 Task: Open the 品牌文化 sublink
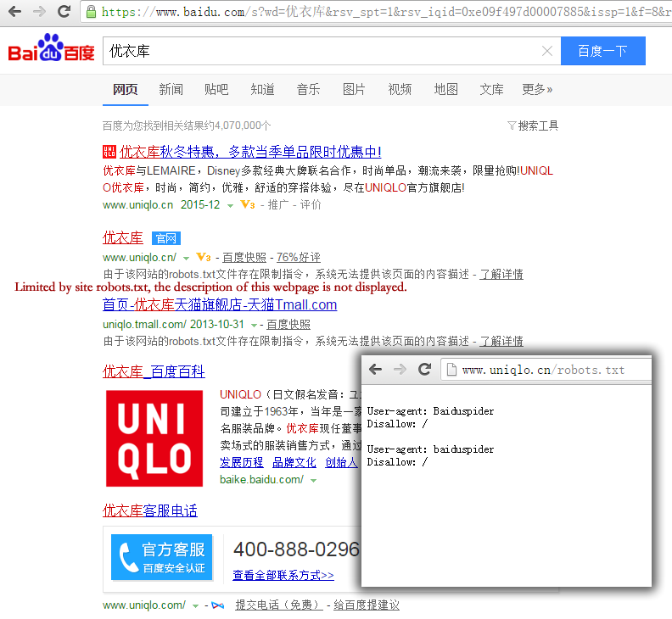coord(294,462)
